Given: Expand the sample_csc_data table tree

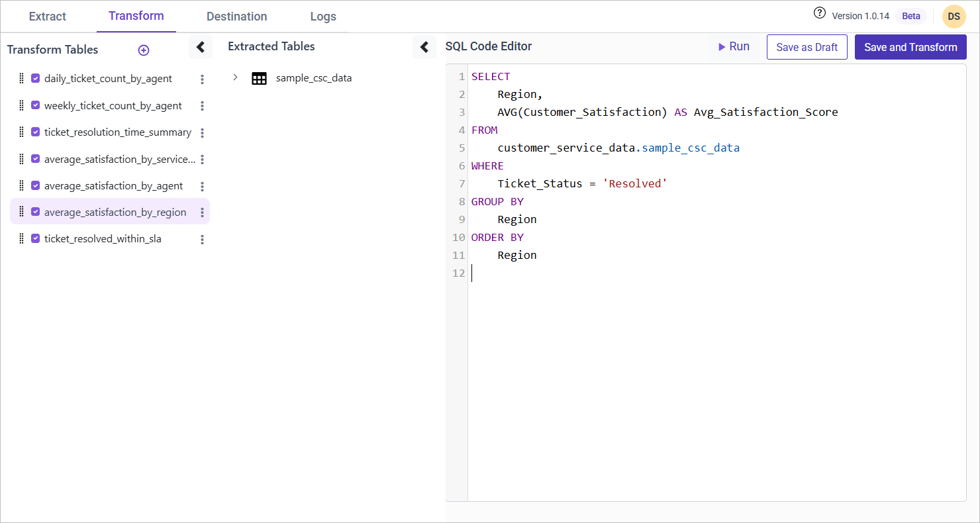Looking at the screenshot, I should [x=235, y=78].
